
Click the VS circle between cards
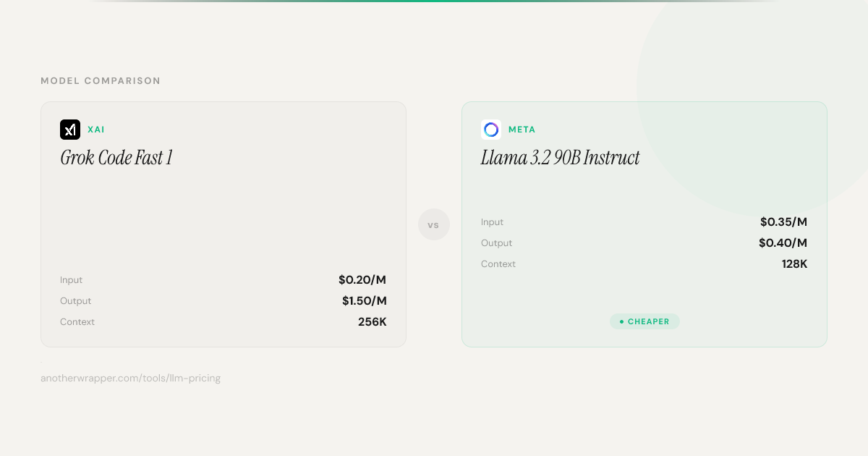point(434,225)
